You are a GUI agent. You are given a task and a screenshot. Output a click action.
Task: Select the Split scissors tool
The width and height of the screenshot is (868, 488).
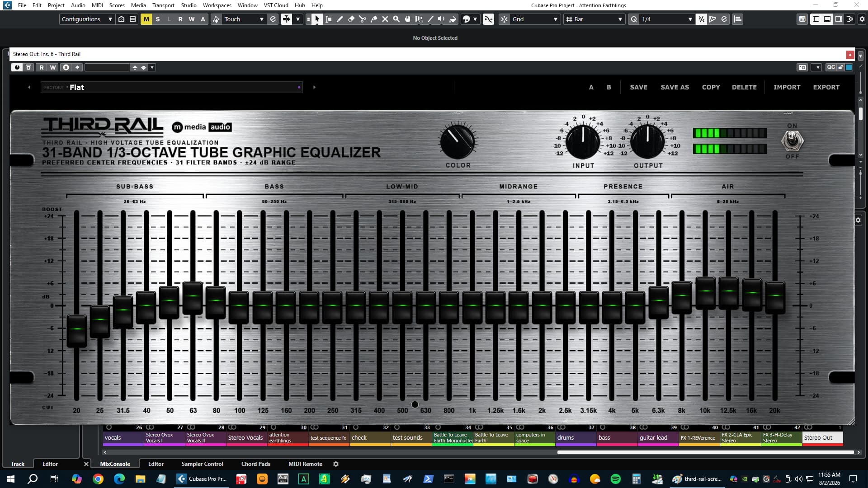click(363, 19)
